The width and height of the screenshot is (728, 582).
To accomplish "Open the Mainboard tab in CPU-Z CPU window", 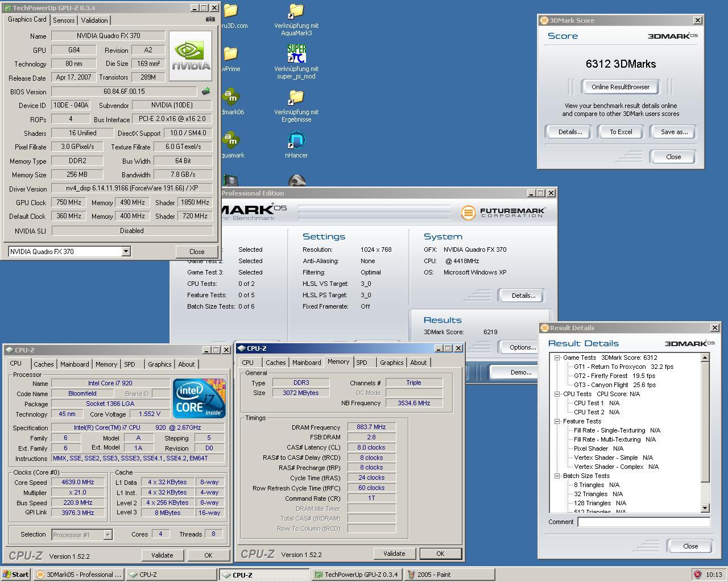I will 75,364.
